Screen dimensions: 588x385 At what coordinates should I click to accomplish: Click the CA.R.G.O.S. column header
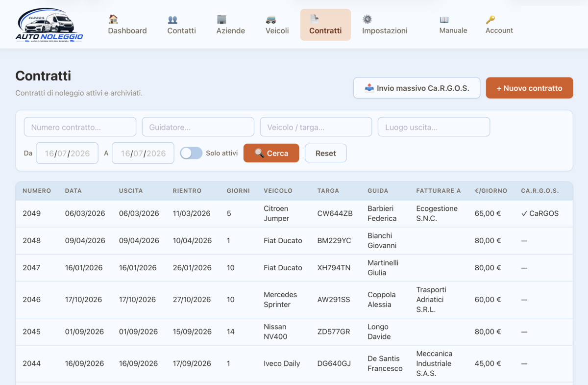pos(540,191)
